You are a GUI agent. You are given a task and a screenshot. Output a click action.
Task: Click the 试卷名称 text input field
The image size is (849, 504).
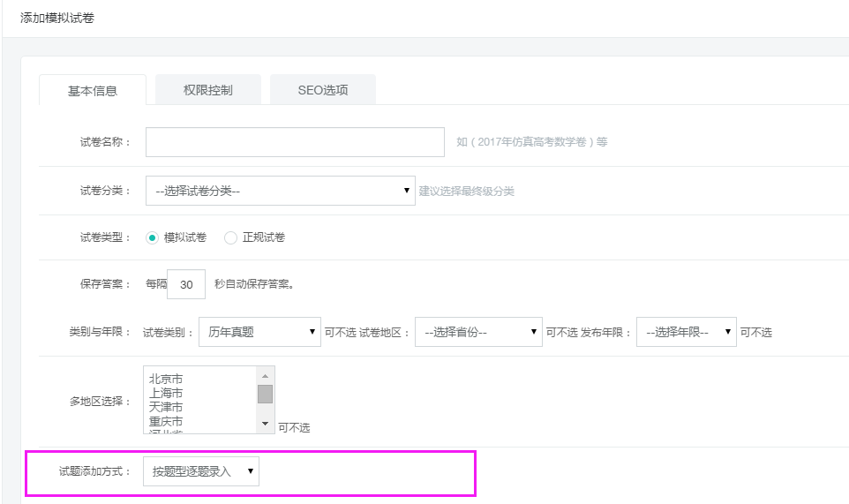[x=295, y=142]
